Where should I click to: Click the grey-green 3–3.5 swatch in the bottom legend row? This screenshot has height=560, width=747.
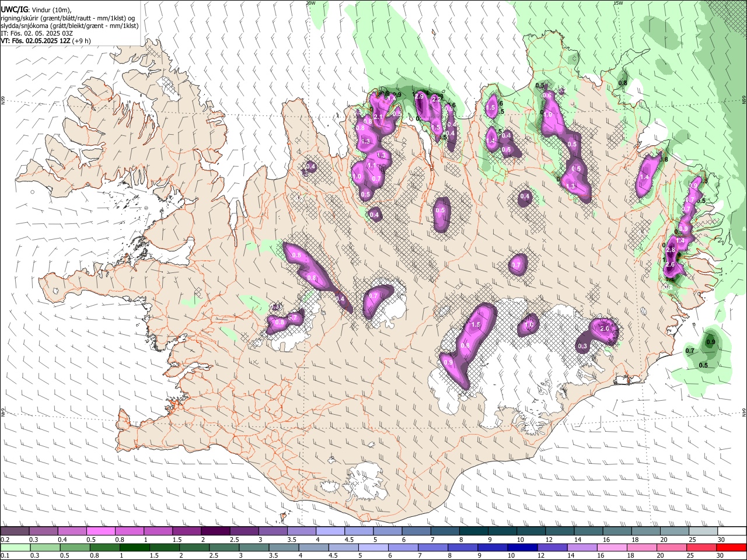coord(253,548)
